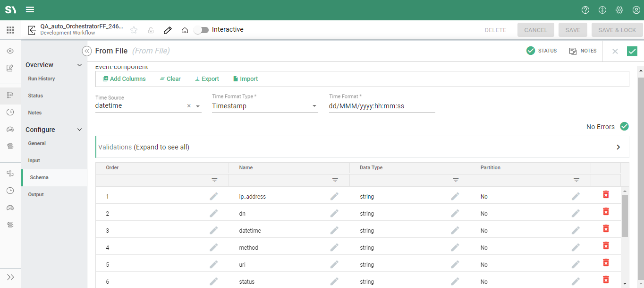This screenshot has width=644, height=288.
Task: Click the home icon in workflow toolbar
Action: tap(185, 30)
